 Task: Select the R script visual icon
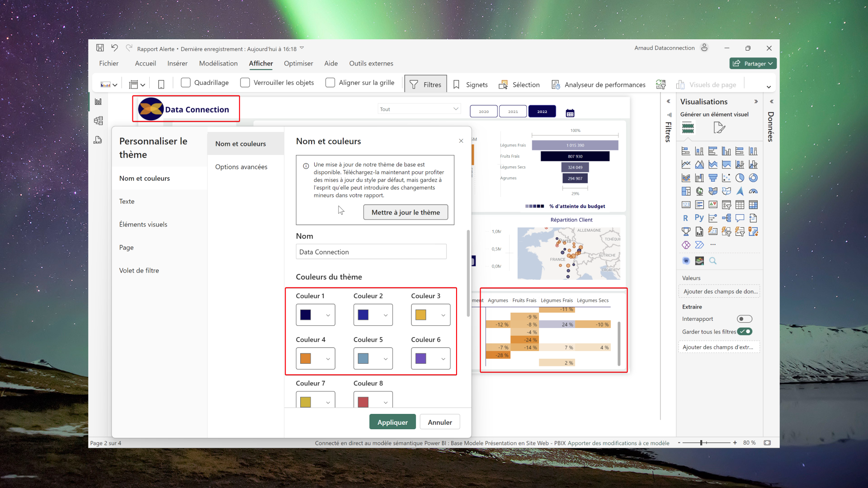click(x=685, y=218)
